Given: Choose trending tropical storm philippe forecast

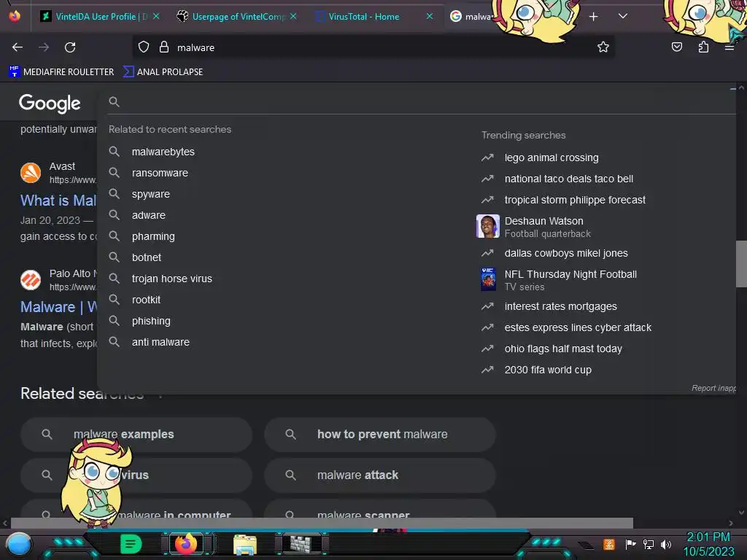Looking at the screenshot, I should pos(575,200).
